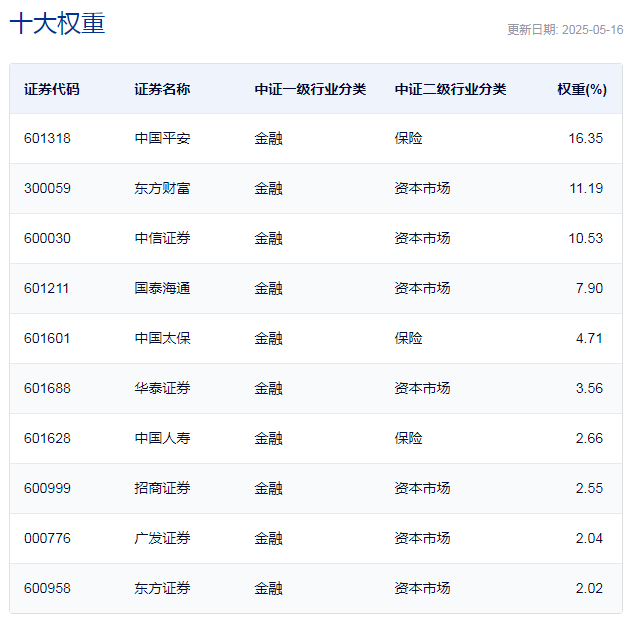Select the name 东方证券

pyautogui.click(x=162, y=588)
